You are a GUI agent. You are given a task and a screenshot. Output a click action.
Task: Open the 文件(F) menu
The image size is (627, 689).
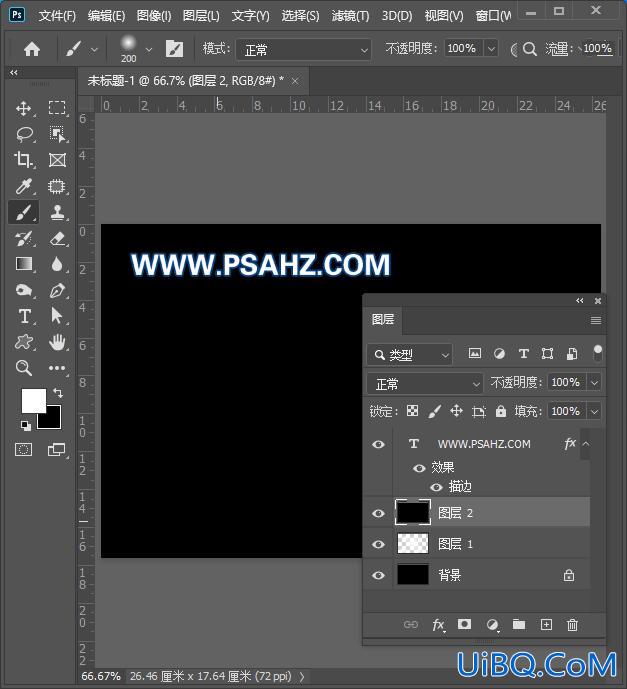tap(57, 16)
